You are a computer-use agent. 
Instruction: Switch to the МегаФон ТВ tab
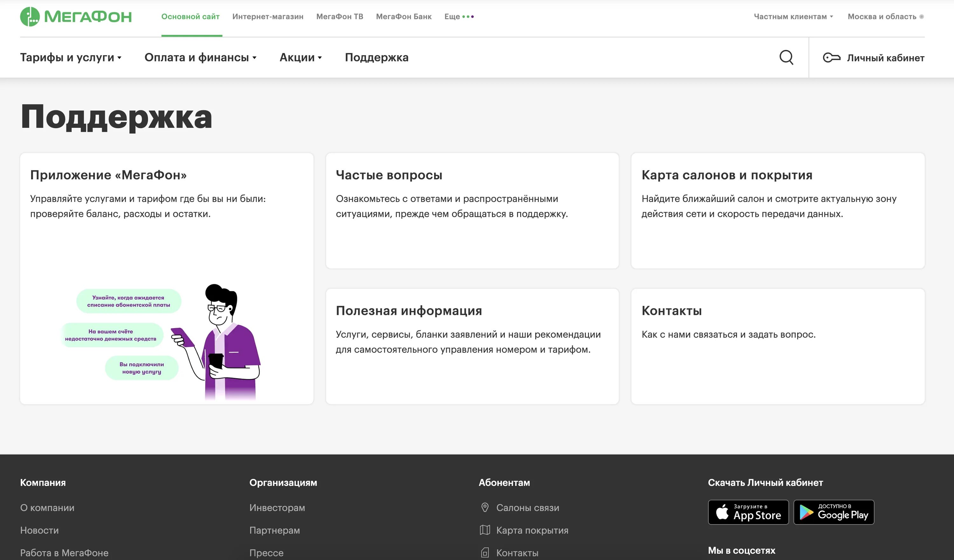pos(340,17)
